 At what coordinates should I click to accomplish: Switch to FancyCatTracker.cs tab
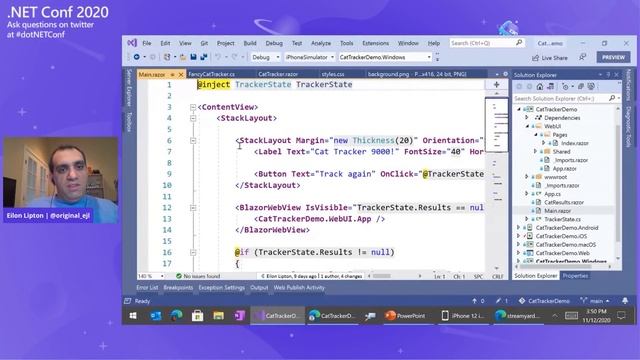click(211, 74)
